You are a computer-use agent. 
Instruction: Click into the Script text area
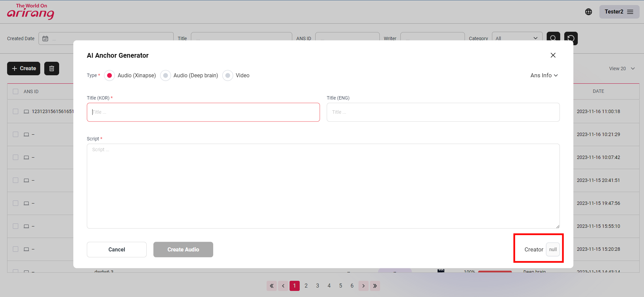coord(323,186)
